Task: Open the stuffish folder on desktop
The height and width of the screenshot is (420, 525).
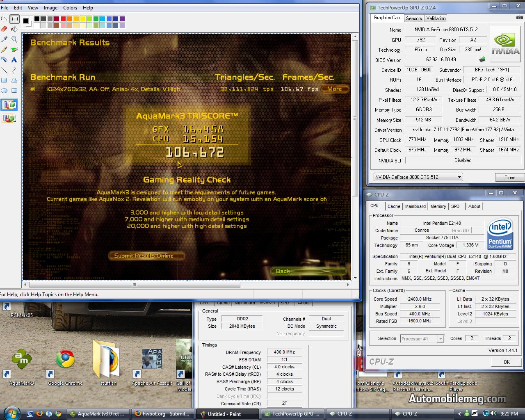Action: click(x=108, y=363)
